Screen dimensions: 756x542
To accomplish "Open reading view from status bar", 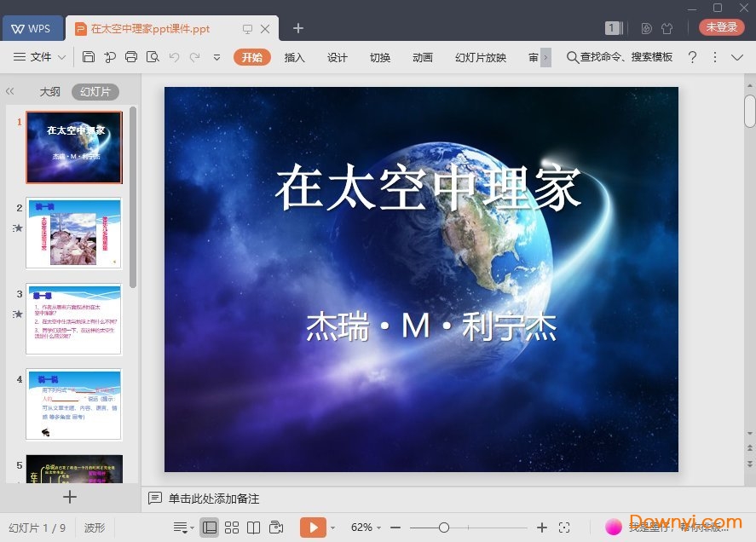I will (x=255, y=528).
